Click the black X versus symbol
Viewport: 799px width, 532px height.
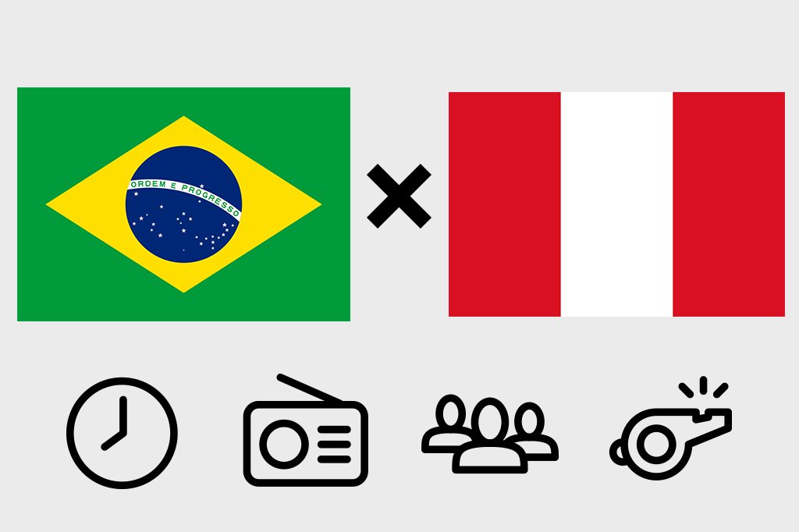coord(399,197)
